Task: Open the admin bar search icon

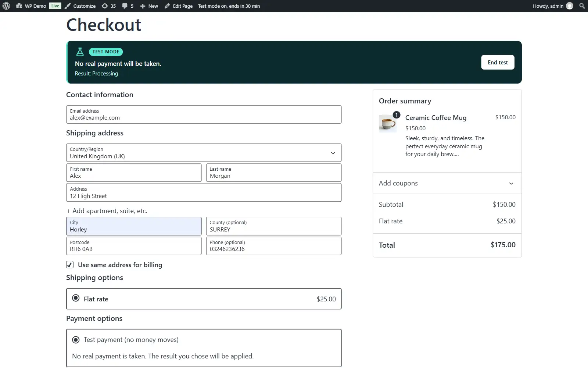Action: pyautogui.click(x=582, y=6)
